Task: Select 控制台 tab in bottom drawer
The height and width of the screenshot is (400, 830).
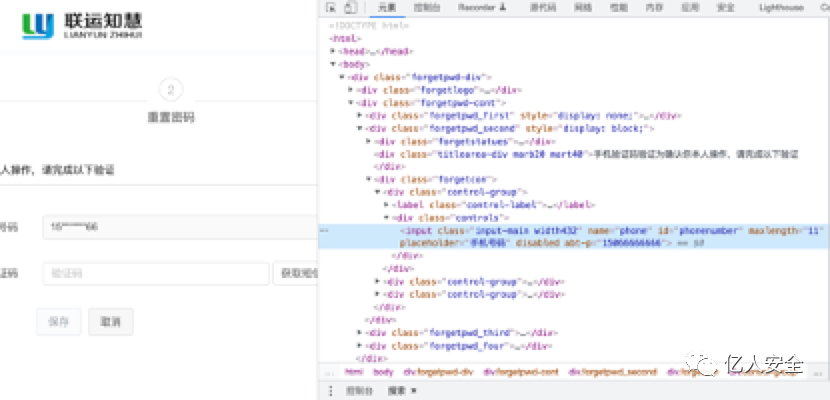Action: click(x=359, y=390)
